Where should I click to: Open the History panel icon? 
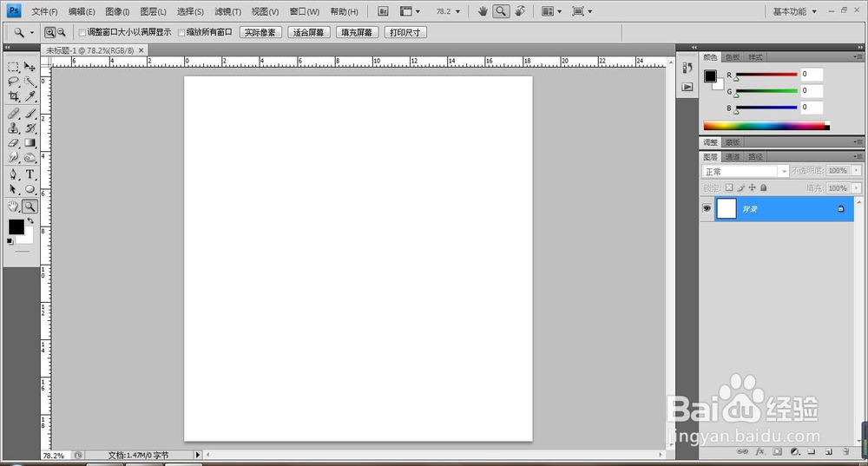pos(687,68)
